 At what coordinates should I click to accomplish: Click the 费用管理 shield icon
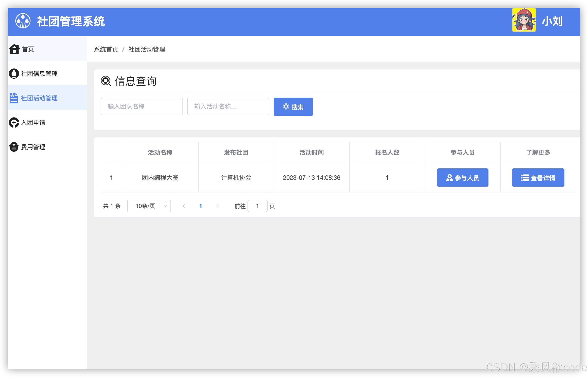point(14,147)
